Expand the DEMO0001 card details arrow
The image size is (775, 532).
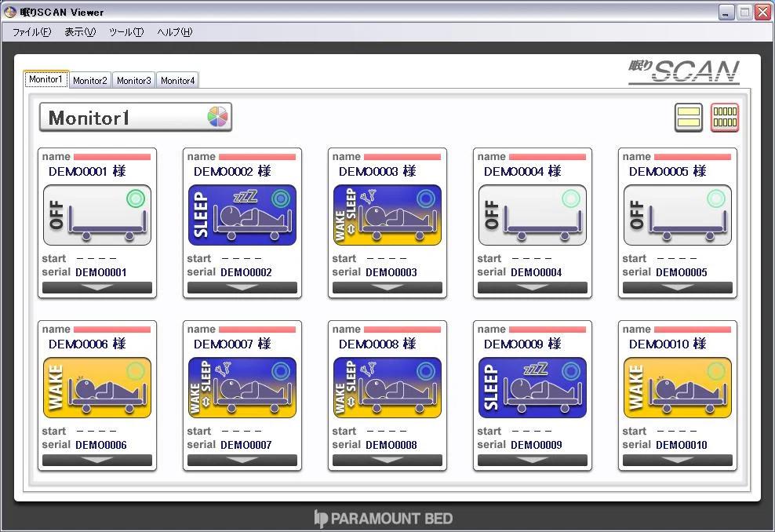[x=97, y=287]
